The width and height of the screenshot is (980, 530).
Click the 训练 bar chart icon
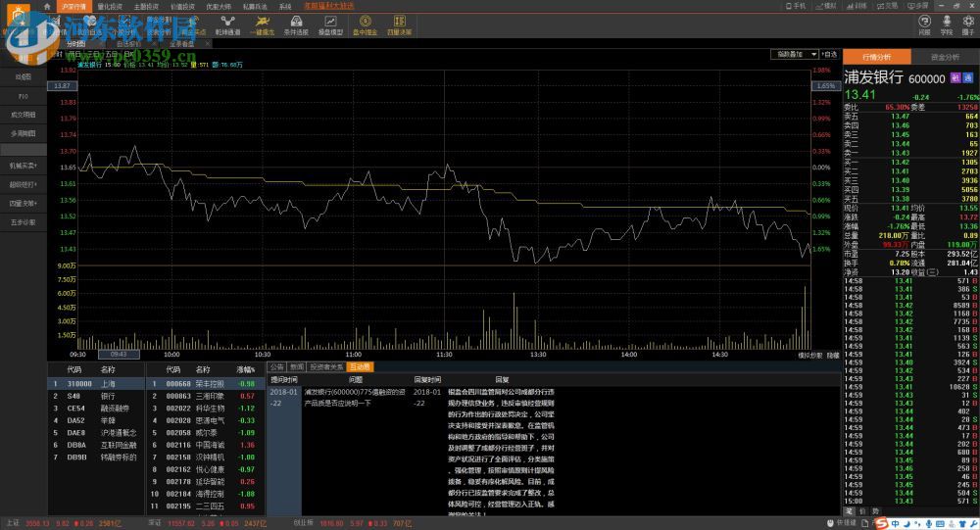click(x=857, y=6)
